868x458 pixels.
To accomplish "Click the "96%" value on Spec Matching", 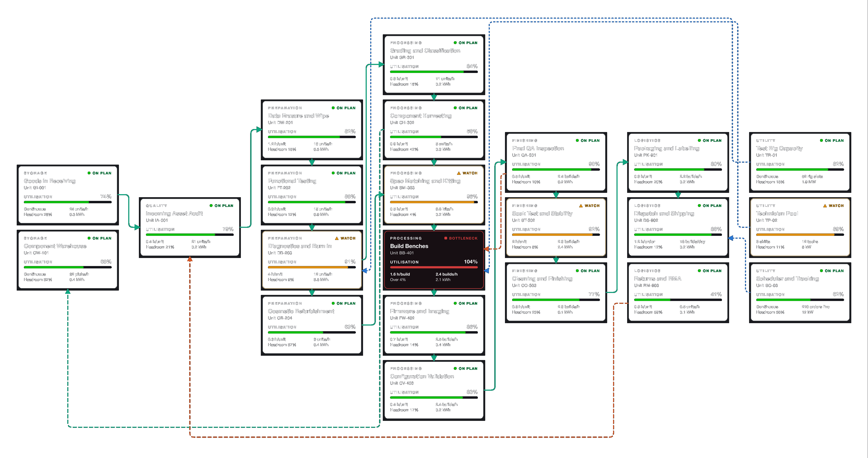I will [472, 197].
